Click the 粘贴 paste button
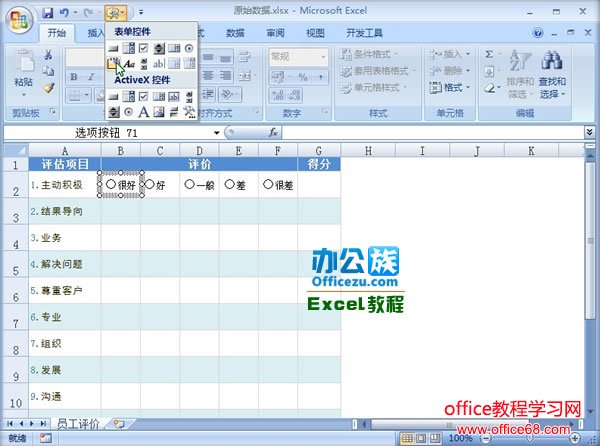 [23, 73]
